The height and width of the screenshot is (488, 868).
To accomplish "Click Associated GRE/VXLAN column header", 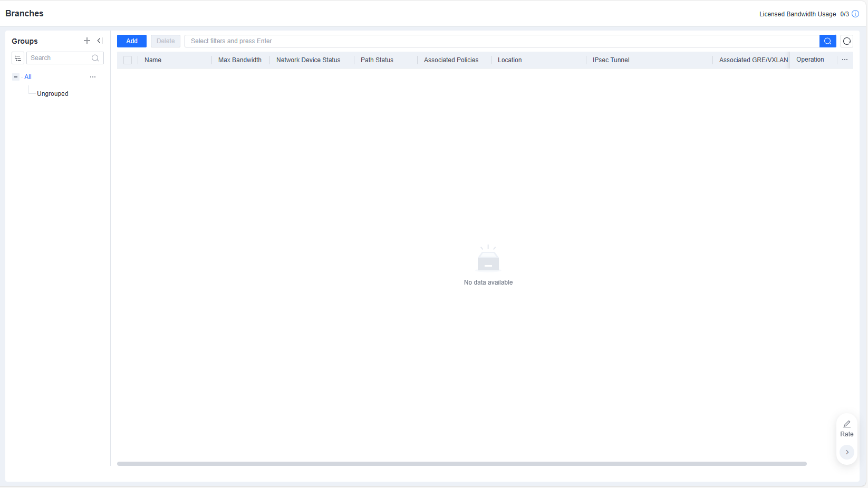I will tap(754, 60).
